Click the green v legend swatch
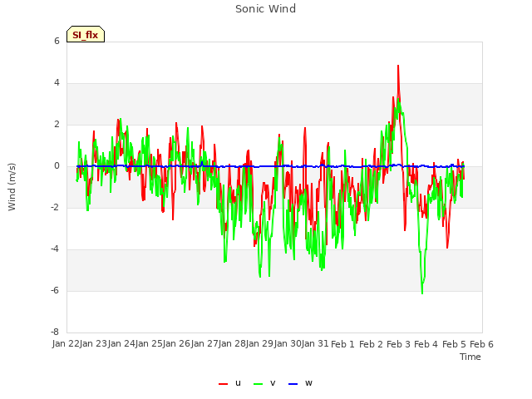The image size is (532, 399). click(259, 384)
